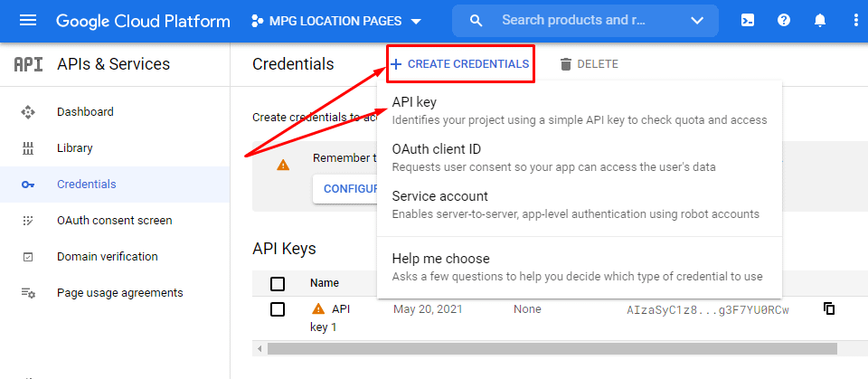
Task: Open the help question mark icon
Action: tap(784, 21)
